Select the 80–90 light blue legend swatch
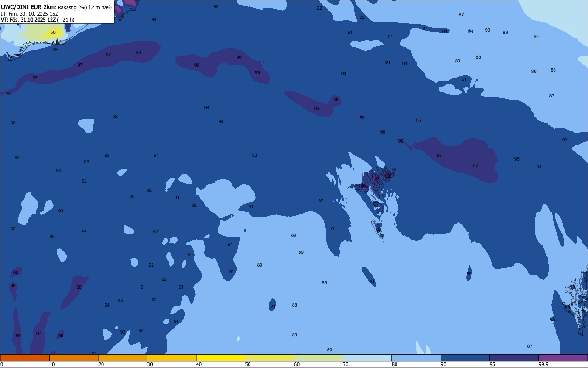This screenshot has height=368, width=588. (416, 357)
